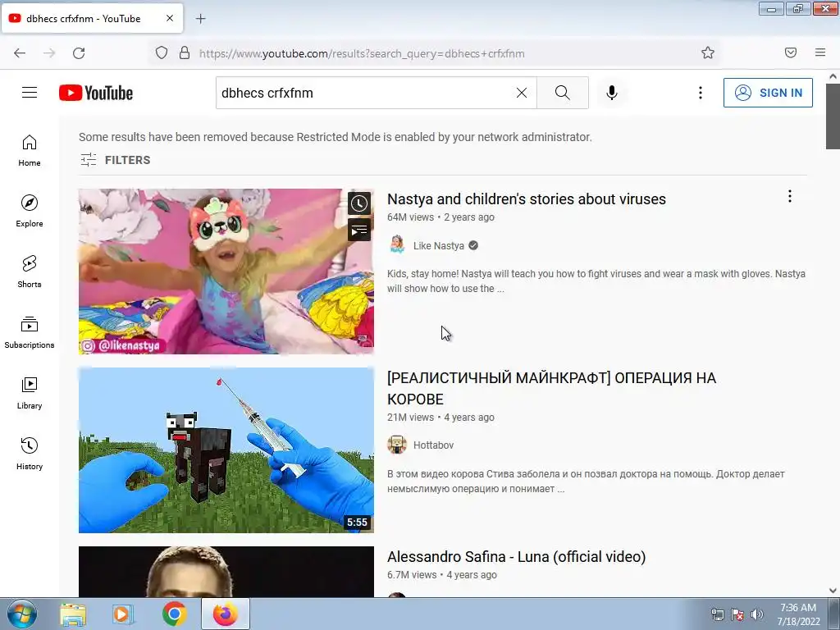This screenshot has height=630, width=840.
Task: Open title 'Alessandro Safina - Luna (official video)'
Action: (x=517, y=557)
